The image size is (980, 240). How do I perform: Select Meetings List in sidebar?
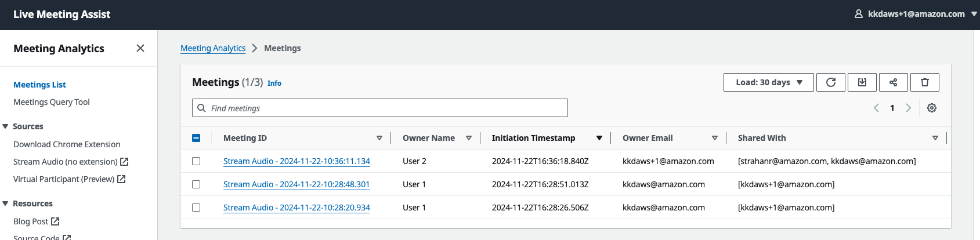39,85
